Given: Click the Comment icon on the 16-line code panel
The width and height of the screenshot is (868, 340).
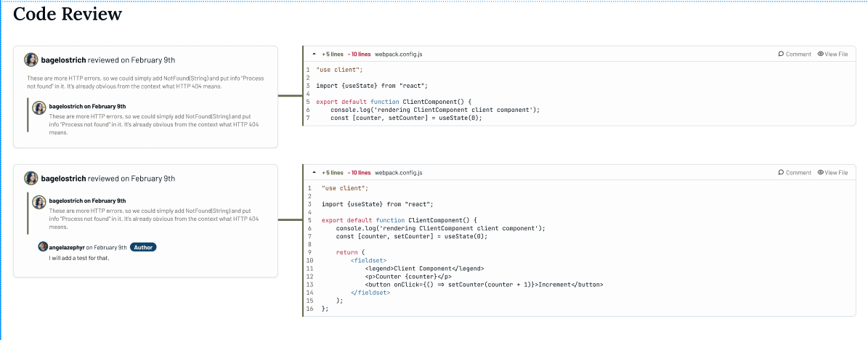Looking at the screenshot, I should coord(781,173).
